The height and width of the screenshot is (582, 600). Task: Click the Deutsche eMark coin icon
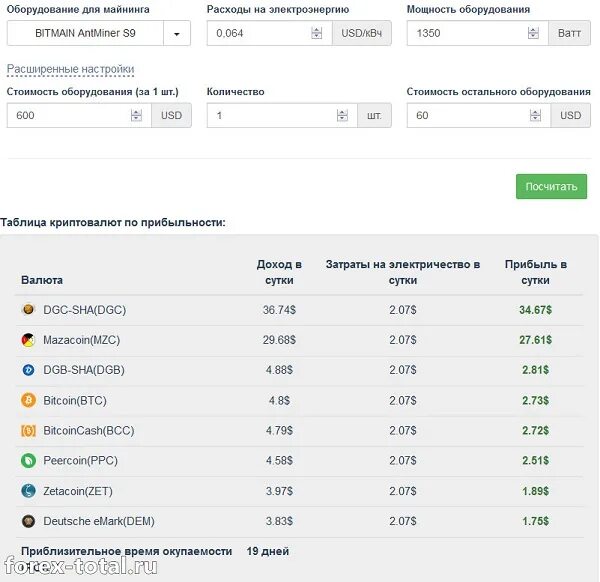coord(28,521)
